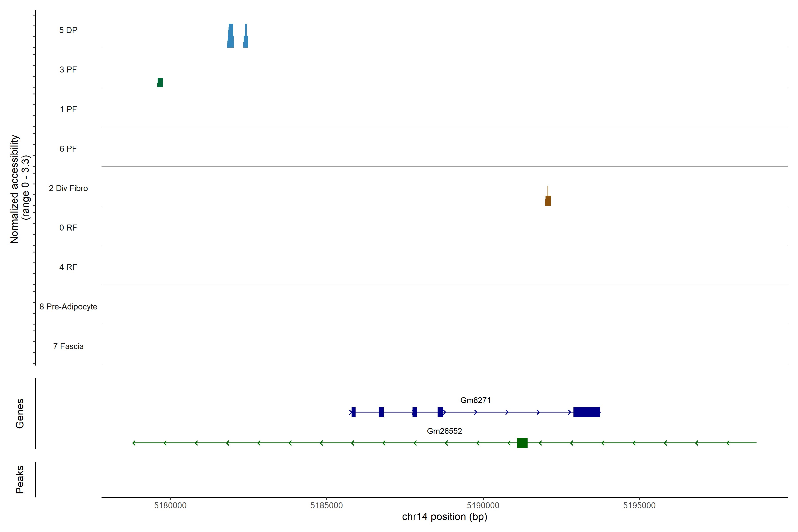Click the second exon box of Gm8271

click(x=381, y=412)
